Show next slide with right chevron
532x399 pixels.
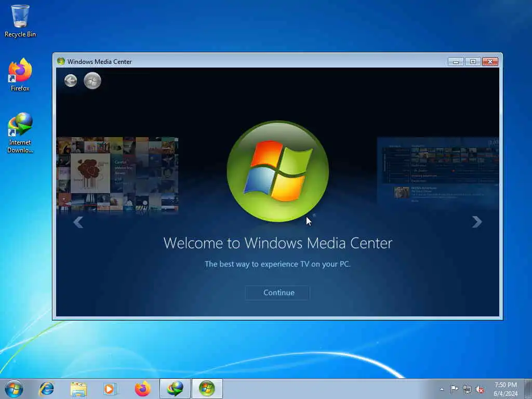477,222
